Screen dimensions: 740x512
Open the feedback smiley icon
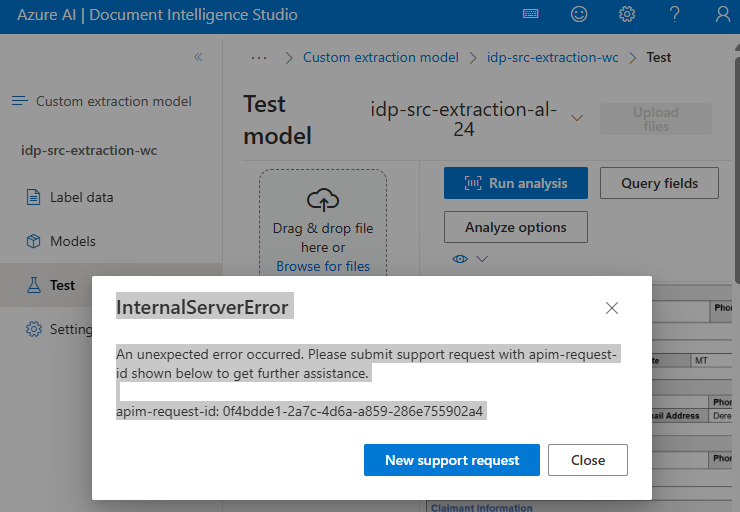tap(579, 14)
